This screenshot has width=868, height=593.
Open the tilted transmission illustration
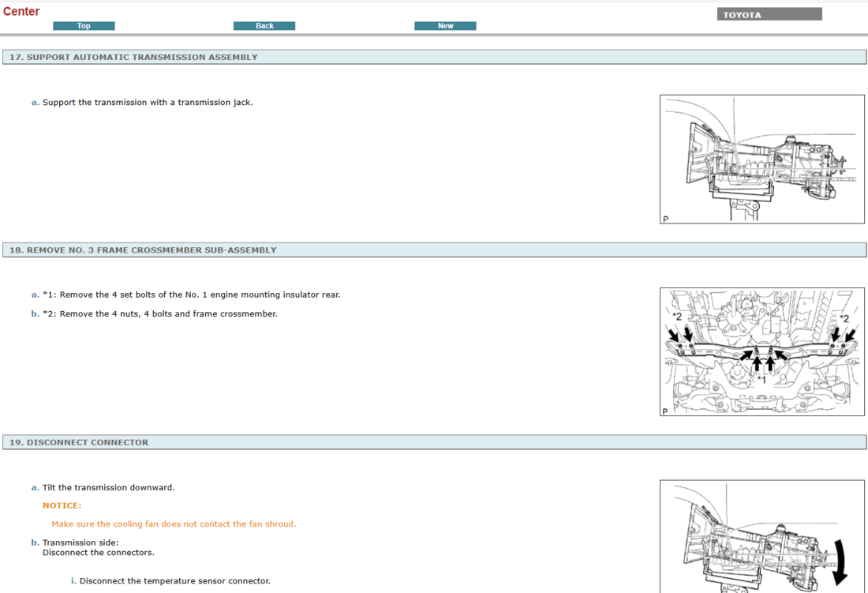click(761, 537)
